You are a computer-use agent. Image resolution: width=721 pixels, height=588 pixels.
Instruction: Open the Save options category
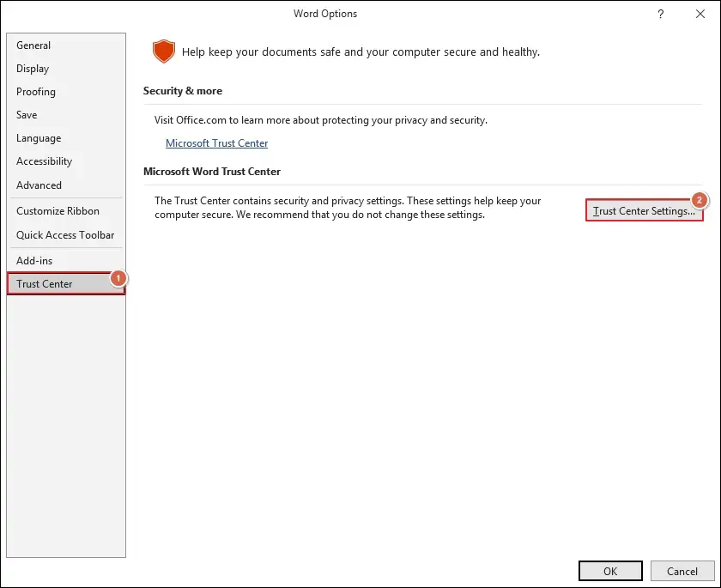[66, 114]
